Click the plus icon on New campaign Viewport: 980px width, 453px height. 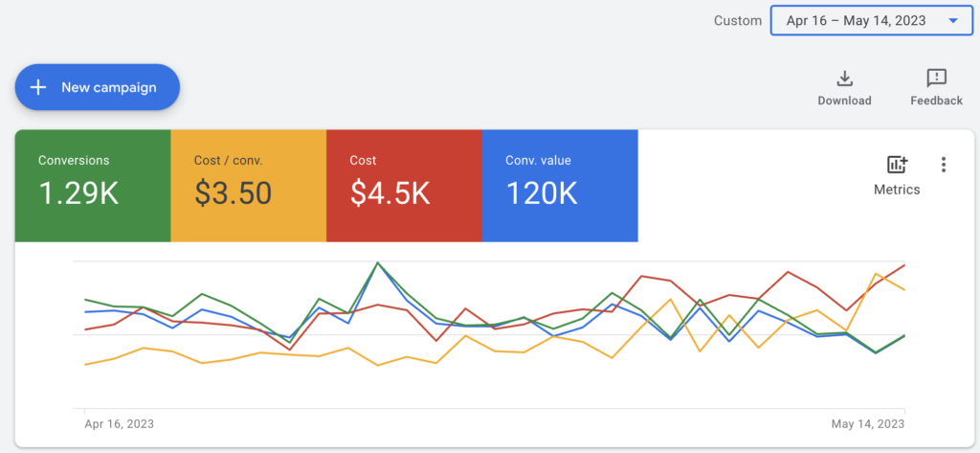(38, 87)
